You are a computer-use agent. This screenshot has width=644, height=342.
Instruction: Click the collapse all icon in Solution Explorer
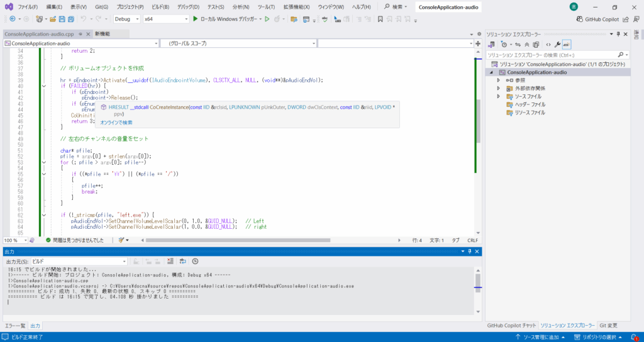tap(527, 45)
